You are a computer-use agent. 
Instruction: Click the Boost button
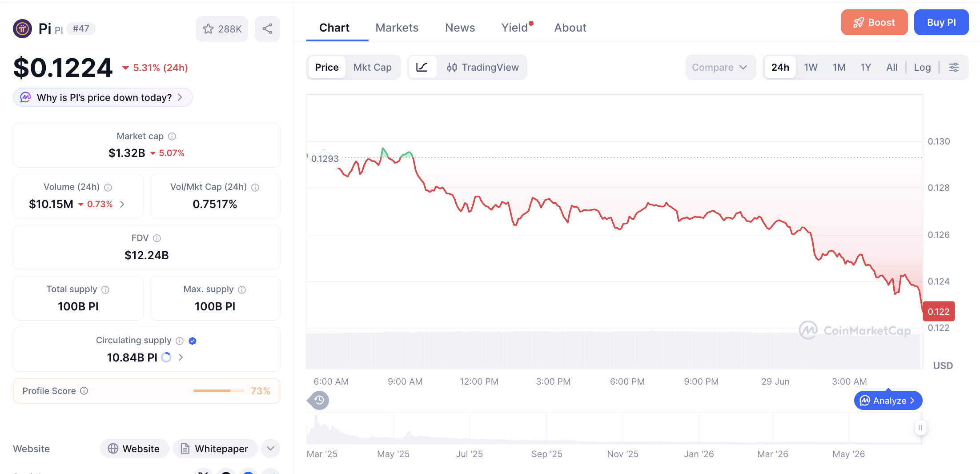coord(874,22)
